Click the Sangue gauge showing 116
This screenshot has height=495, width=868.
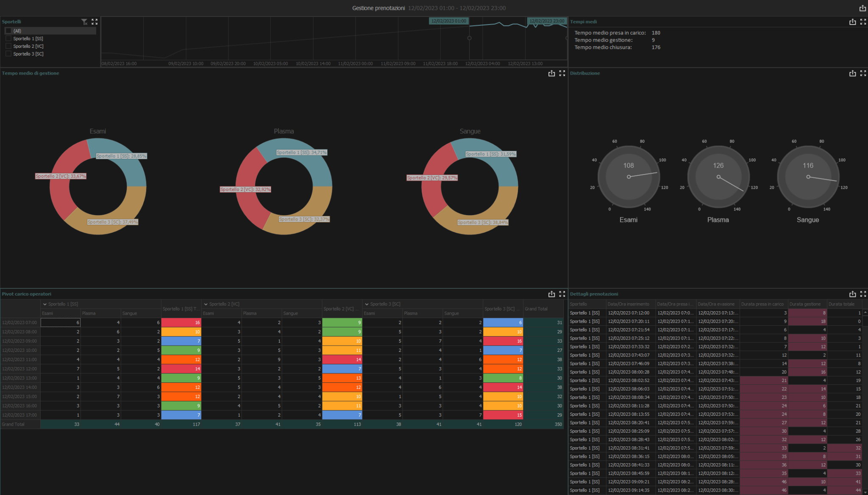pos(808,177)
